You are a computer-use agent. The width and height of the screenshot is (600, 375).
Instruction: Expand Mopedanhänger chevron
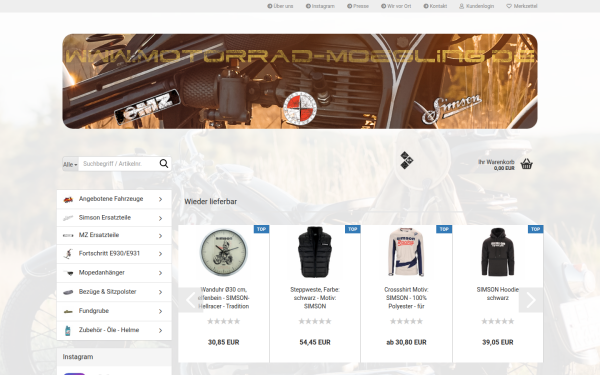(x=160, y=273)
